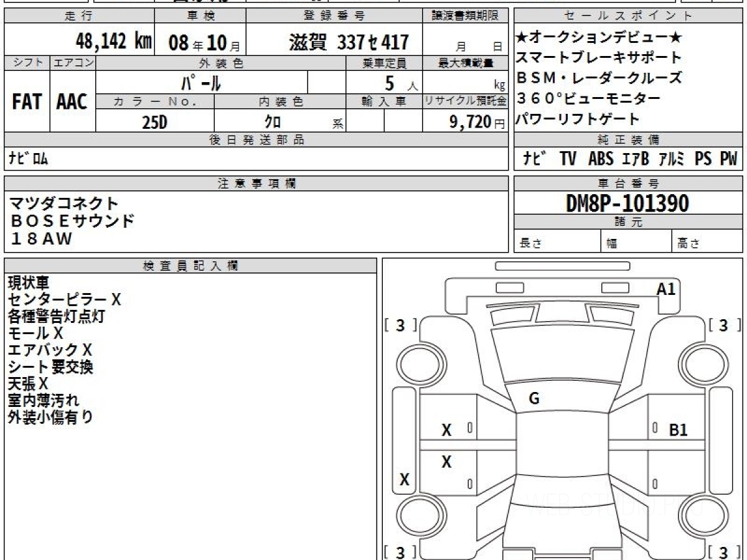This screenshot has height=560, width=747.
Task: Click the センターピラーX note
Action: point(65,300)
